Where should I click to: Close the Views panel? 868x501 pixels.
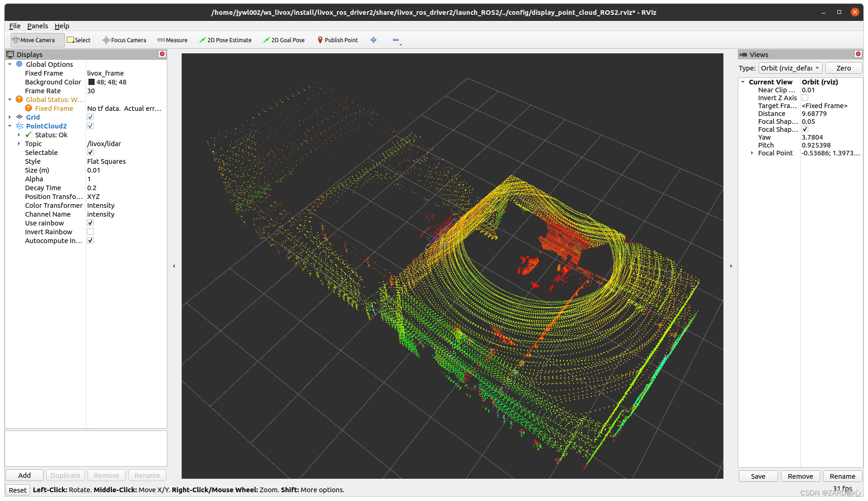pos(858,54)
